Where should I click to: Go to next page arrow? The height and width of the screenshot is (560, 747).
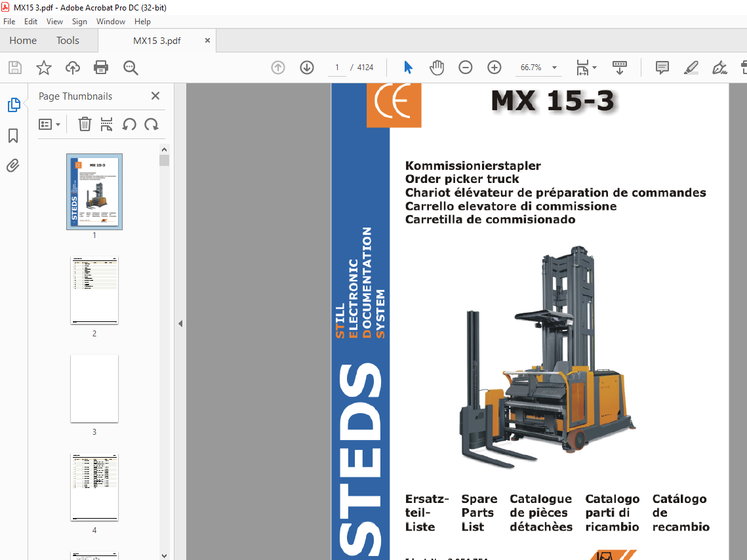pyautogui.click(x=307, y=68)
